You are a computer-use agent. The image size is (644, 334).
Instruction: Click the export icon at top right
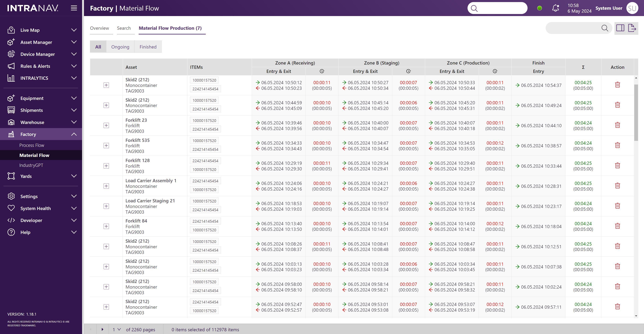click(x=632, y=28)
